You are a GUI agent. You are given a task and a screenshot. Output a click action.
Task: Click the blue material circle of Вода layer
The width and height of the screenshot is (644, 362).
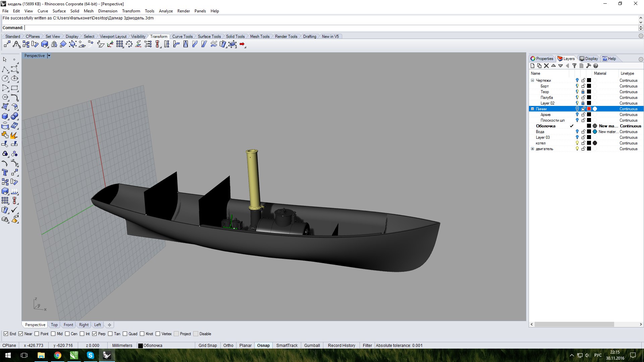(595, 132)
